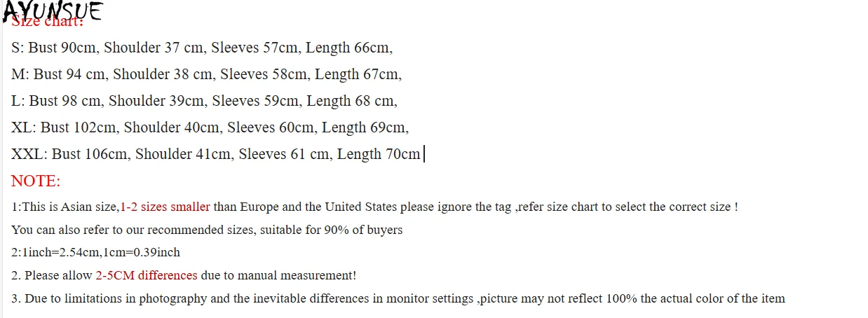This screenshot has height=318, width=868.
Task: Click the AYUNSUE brand logo
Action: [53, 11]
